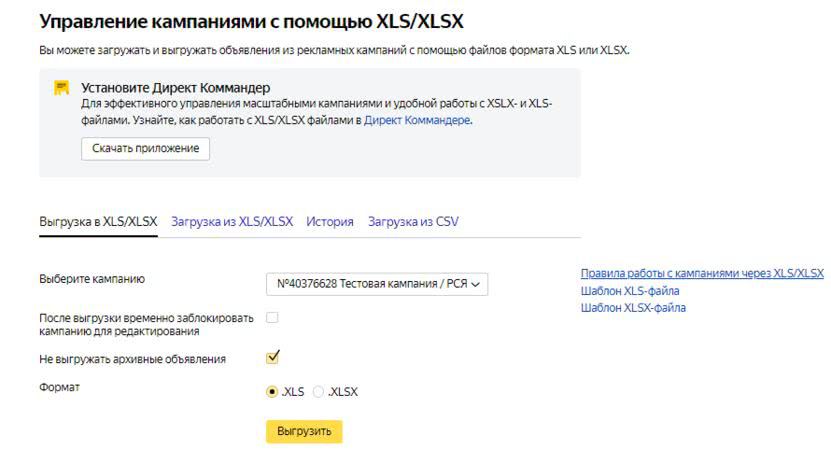831x450 pixels.
Task: Uncheck the archived ads export checkbox
Action: pyautogui.click(x=272, y=357)
